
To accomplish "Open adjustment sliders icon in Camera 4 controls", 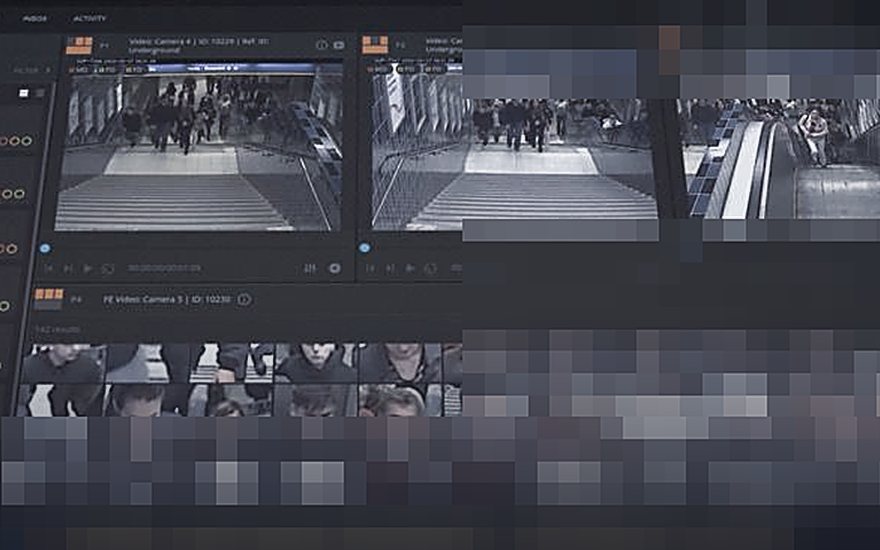I will coord(310,269).
